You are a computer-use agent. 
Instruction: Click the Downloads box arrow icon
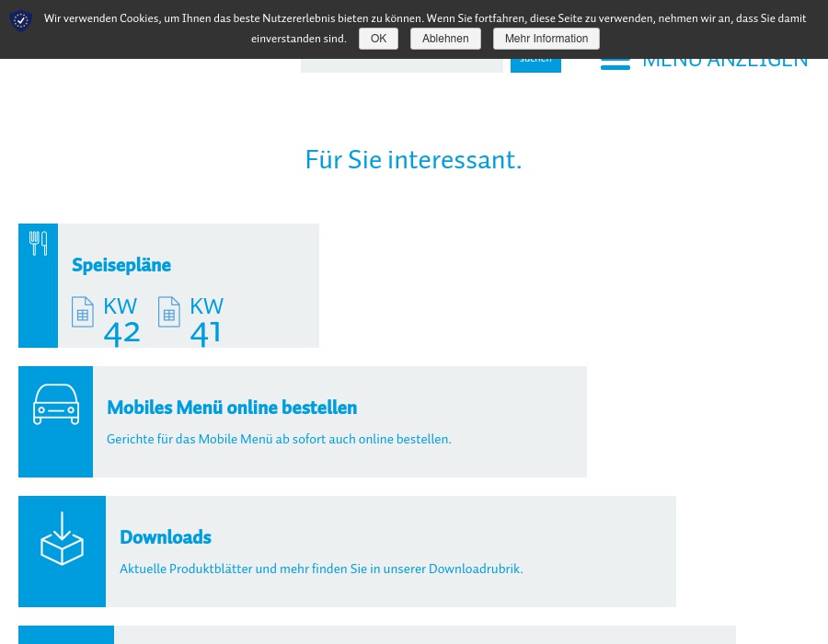62,539
